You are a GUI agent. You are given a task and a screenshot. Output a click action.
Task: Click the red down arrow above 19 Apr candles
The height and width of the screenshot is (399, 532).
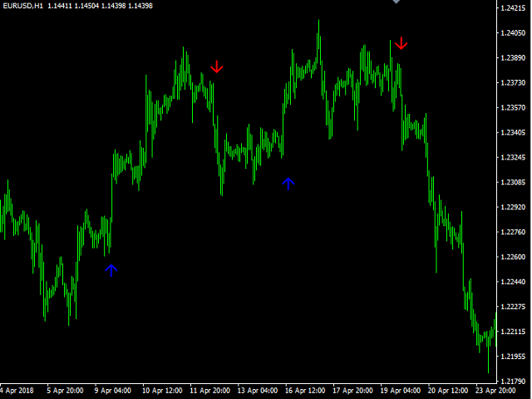coord(401,42)
